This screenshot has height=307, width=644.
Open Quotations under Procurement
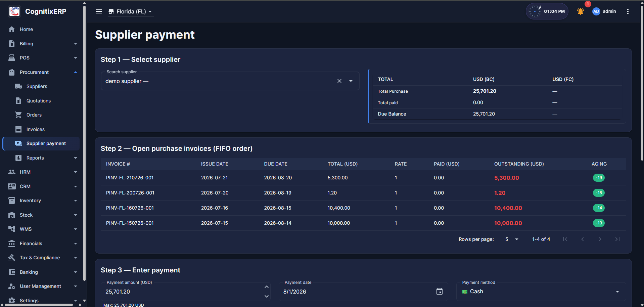click(x=42, y=101)
